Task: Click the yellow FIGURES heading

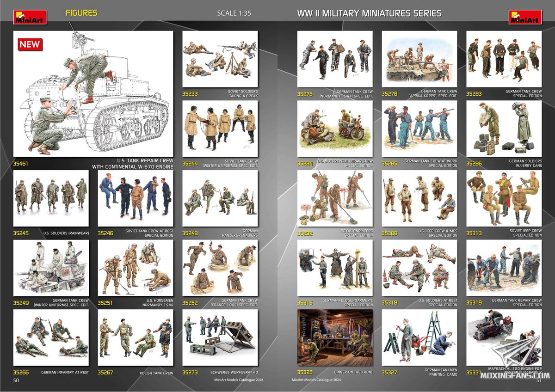Action: (x=82, y=13)
